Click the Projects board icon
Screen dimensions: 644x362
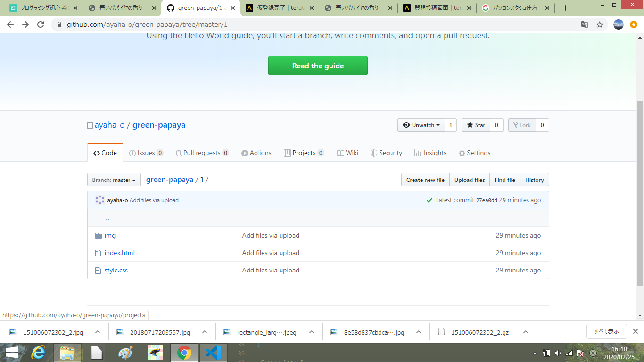coord(288,152)
